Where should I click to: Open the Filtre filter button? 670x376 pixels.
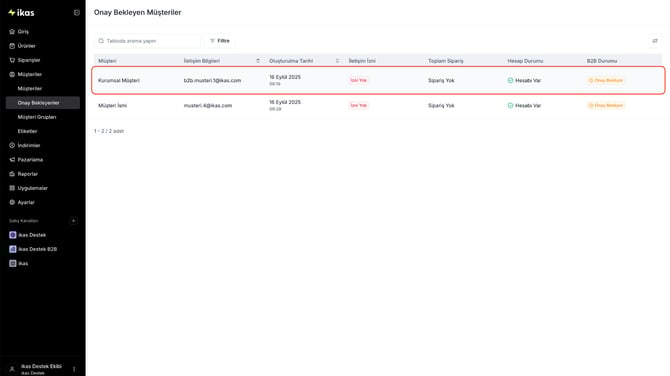point(220,41)
